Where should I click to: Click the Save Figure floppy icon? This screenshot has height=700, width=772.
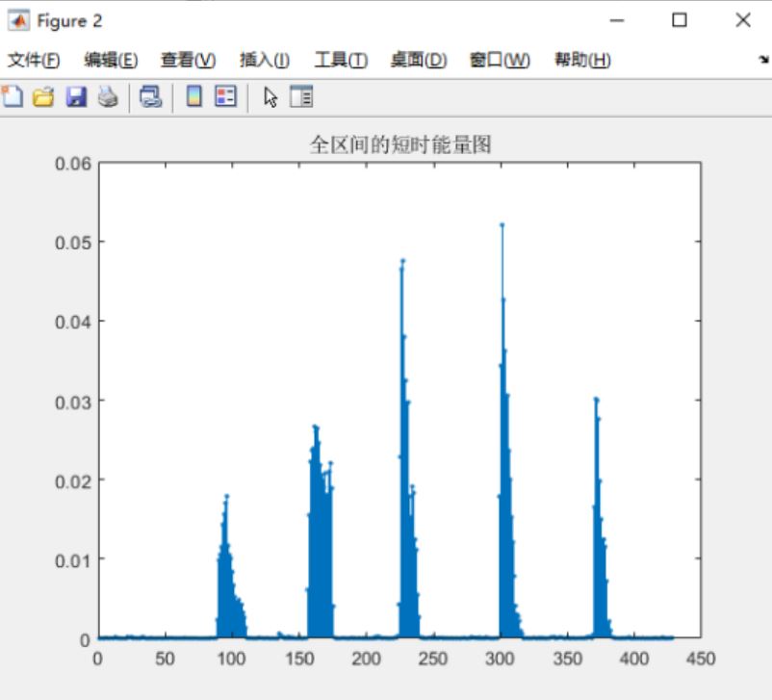76,96
